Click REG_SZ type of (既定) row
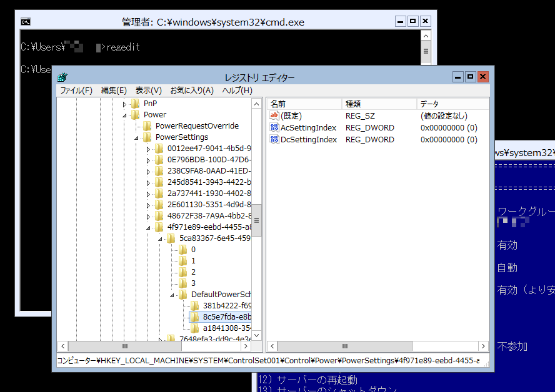The image size is (555, 392). click(360, 116)
